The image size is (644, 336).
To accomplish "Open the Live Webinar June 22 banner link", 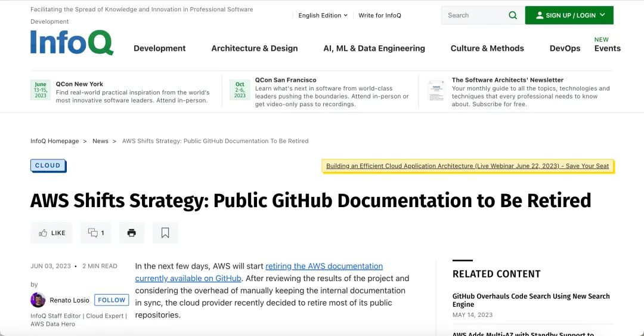I will 467,166.
